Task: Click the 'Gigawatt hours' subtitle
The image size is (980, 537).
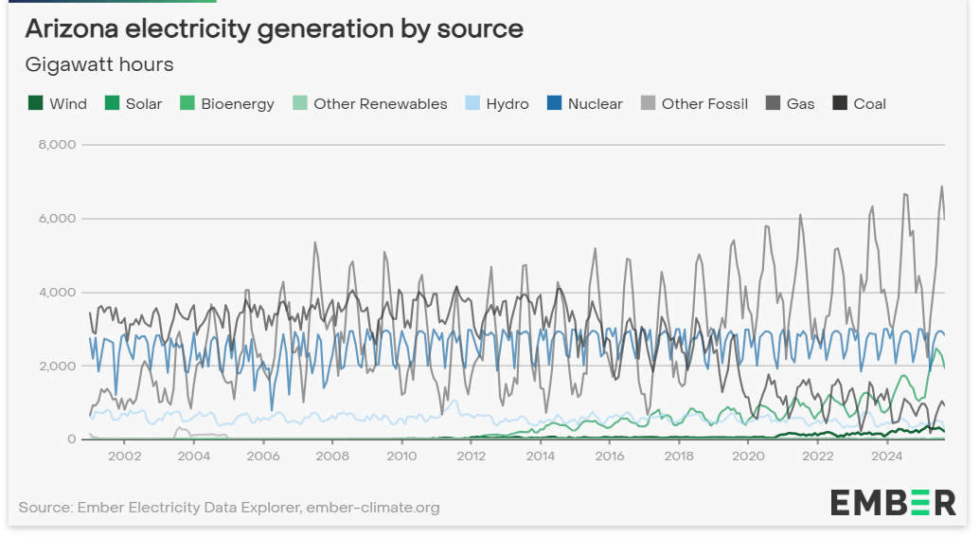Action: 99,64
